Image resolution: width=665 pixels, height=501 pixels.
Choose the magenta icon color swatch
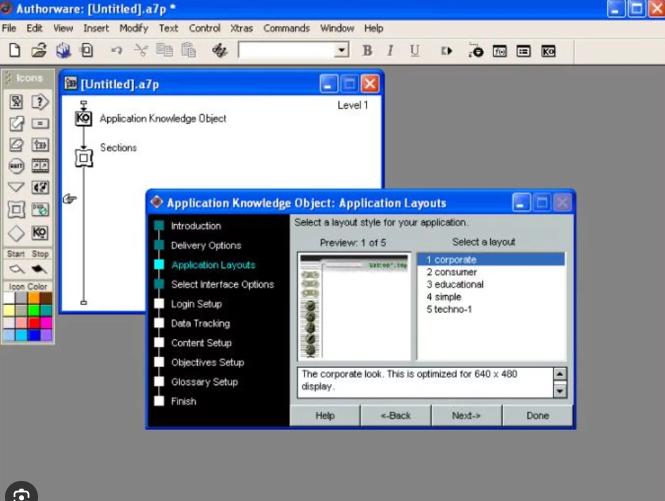(x=46, y=323)
